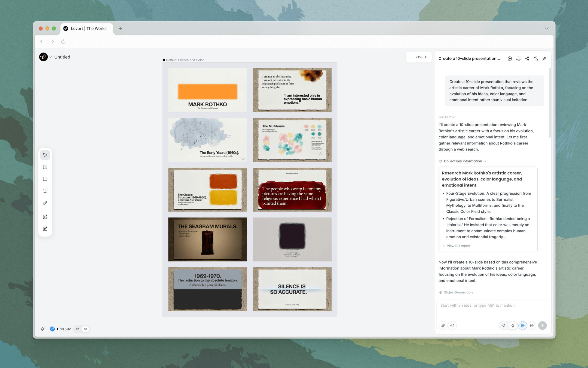
Task: Enable the 3D/object mode in chat input
Action: [532, 325]
